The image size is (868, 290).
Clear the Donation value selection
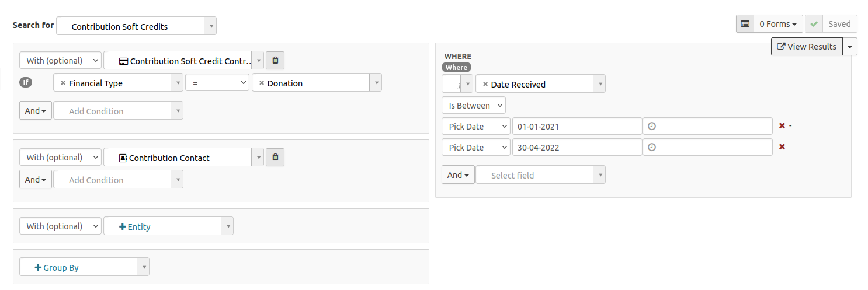click(262, 83)
